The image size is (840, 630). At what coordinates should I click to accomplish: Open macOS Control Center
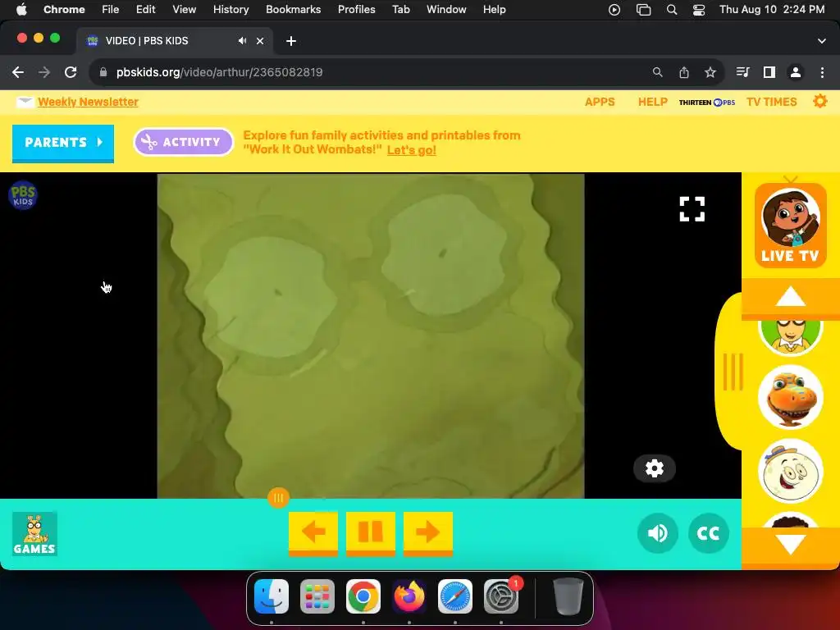(x=699, y=10)
